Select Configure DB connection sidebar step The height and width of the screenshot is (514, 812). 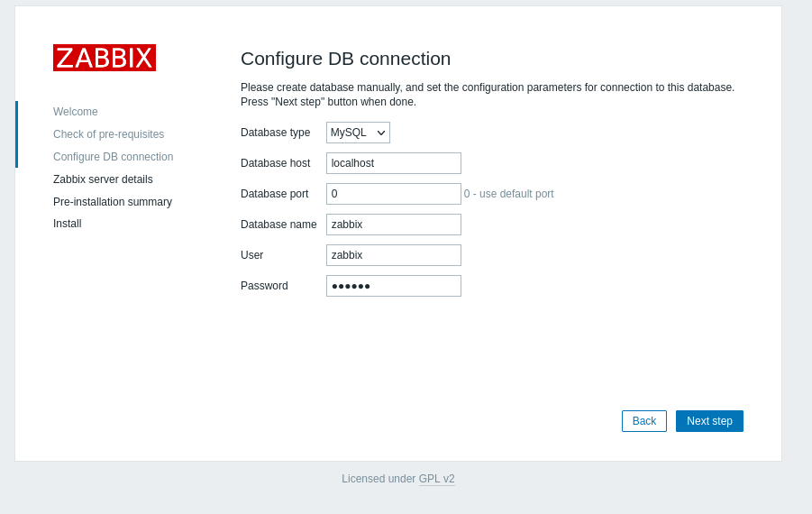point(113,157)
